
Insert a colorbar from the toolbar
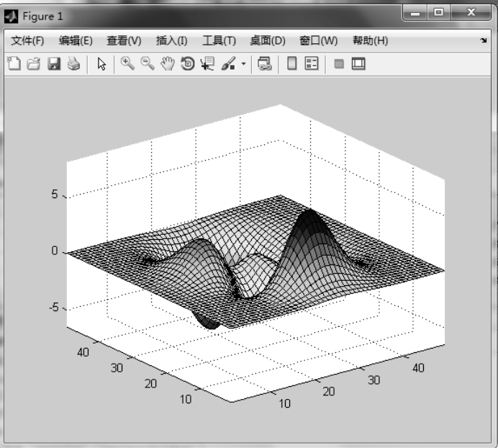pos(292,64)
